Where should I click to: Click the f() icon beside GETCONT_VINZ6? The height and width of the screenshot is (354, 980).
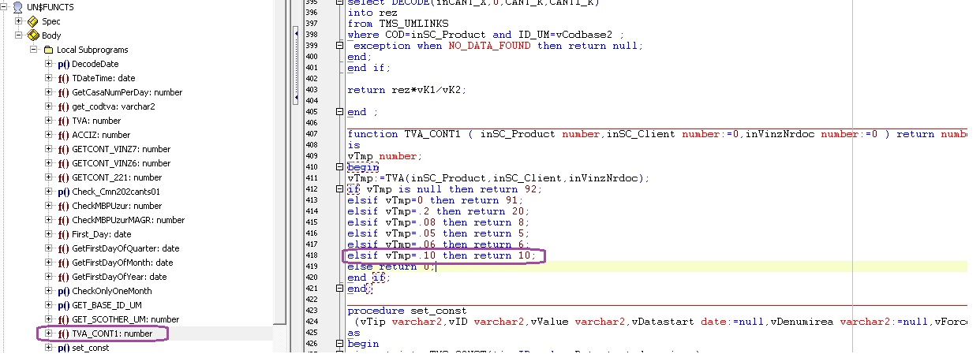64,163
